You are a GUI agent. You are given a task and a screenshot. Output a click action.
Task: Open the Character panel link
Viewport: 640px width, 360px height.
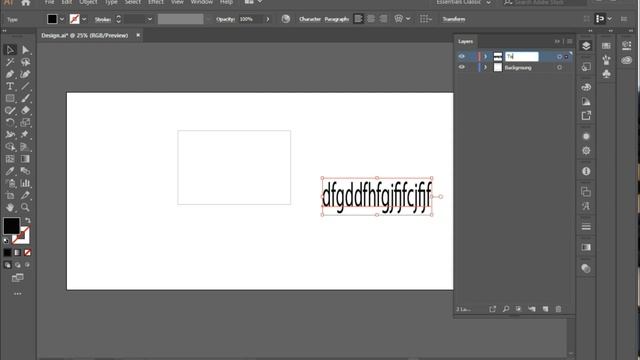point(309,19)
